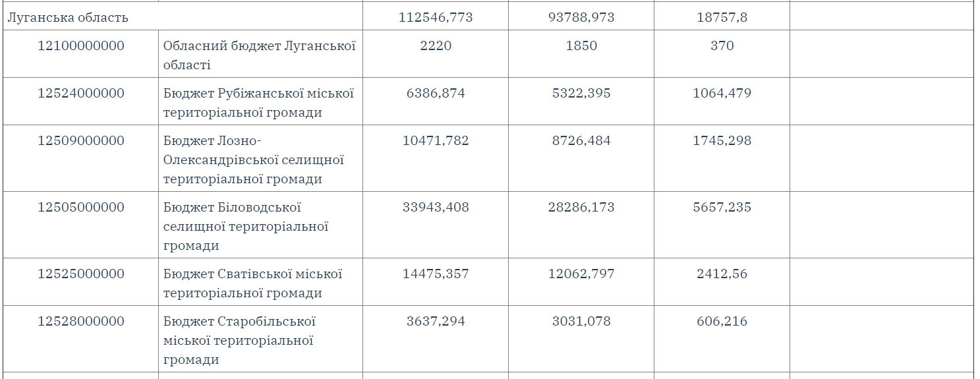Image resolution: width=980 pixels, height=379 pixels.
Task: Select the amount 1064,479
Action: pyautogui.click(x=722, y=94)
